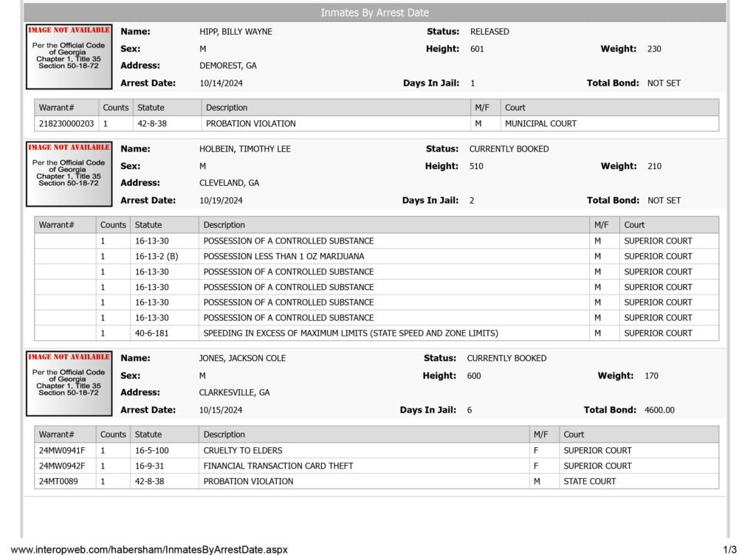Click Timothy Lee Holbein's image-unavailable thumbnail
The image size is (756, 555).
click(69, 174)
